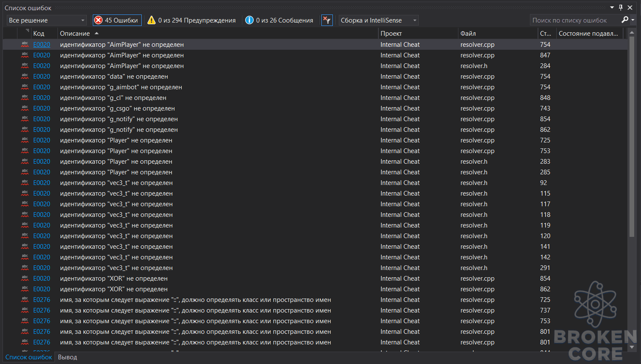Image resolution: width=641 pixels, height=364 pixels.
Task: Click "Internal Cheat" in the g_csgo row
Action: point(400,108)
